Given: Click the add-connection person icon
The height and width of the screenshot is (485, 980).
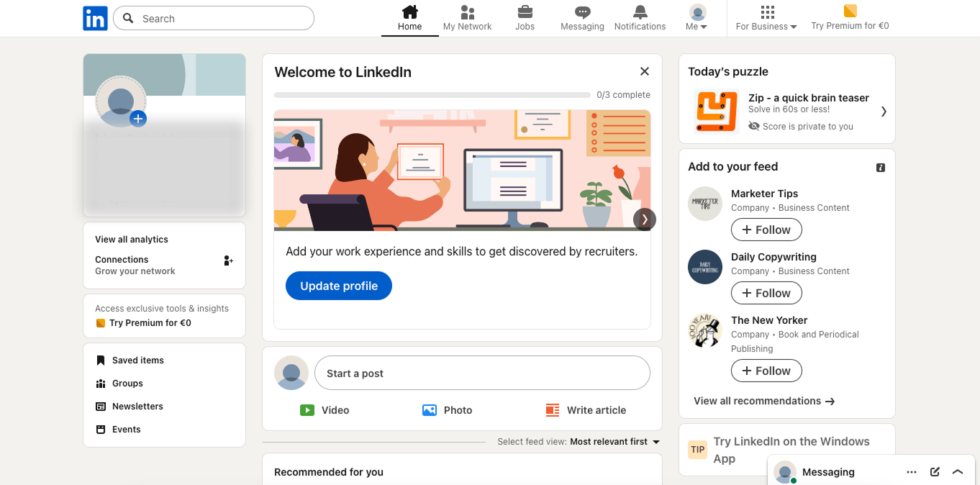Looking at the screenshot, I should point(228,260).
